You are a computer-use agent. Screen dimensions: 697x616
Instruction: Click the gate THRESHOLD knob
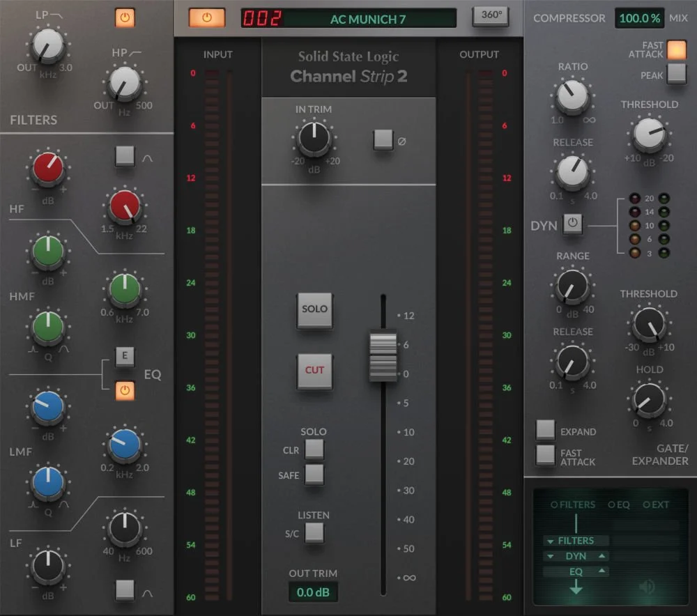pyautogui.click(x=649, y=323)
